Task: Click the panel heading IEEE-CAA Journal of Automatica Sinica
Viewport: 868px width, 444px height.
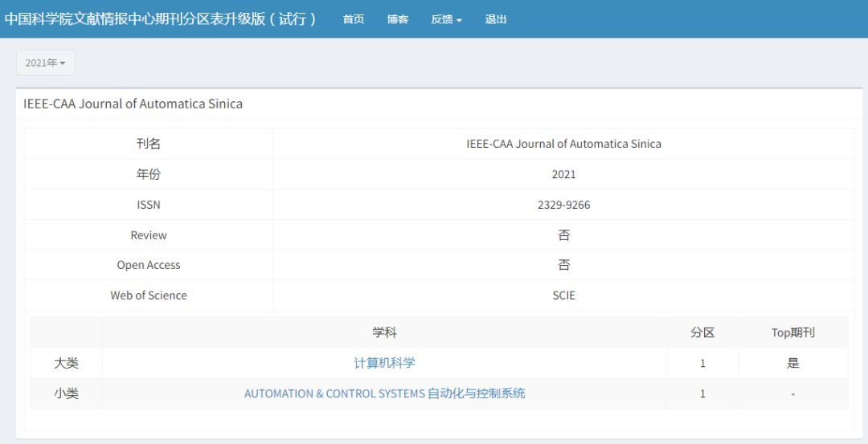Action: pos(133,104)
